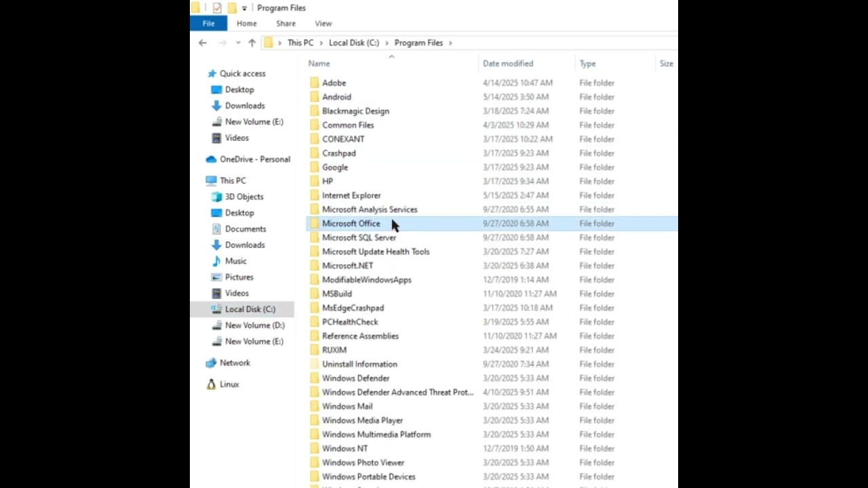Select This PC in navigation pane
The width and height of the screenshot is (868, 488).
click(233, 180)
